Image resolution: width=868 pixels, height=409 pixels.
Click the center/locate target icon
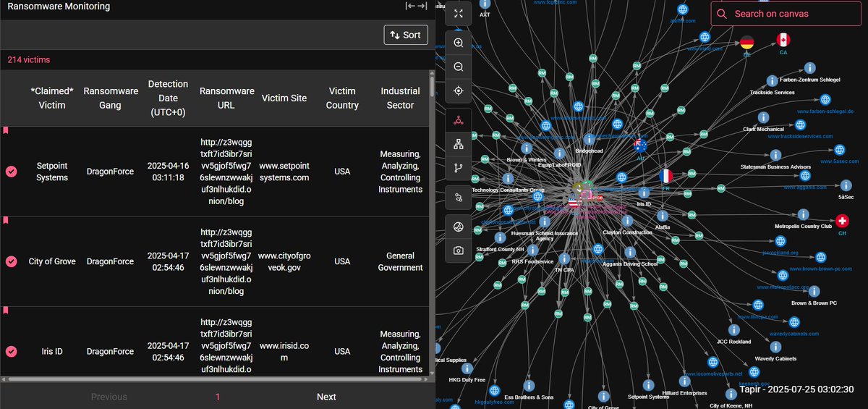pos(458,90)
